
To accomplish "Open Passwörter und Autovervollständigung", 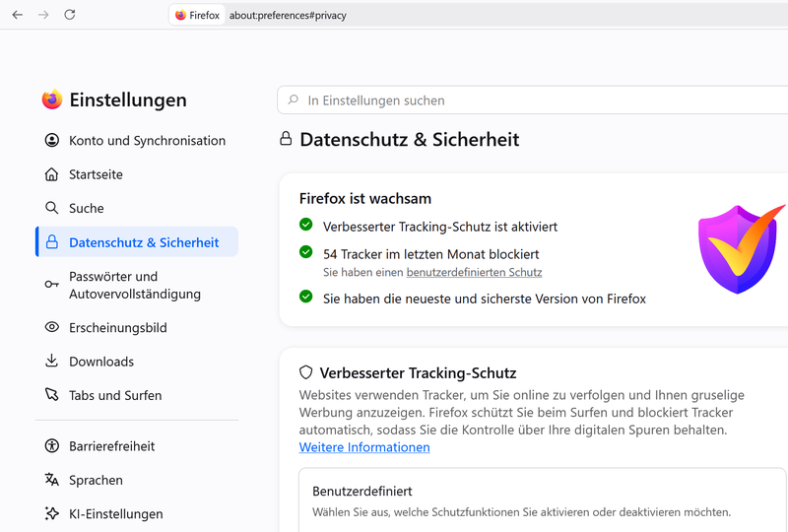I will click(137, 285).
